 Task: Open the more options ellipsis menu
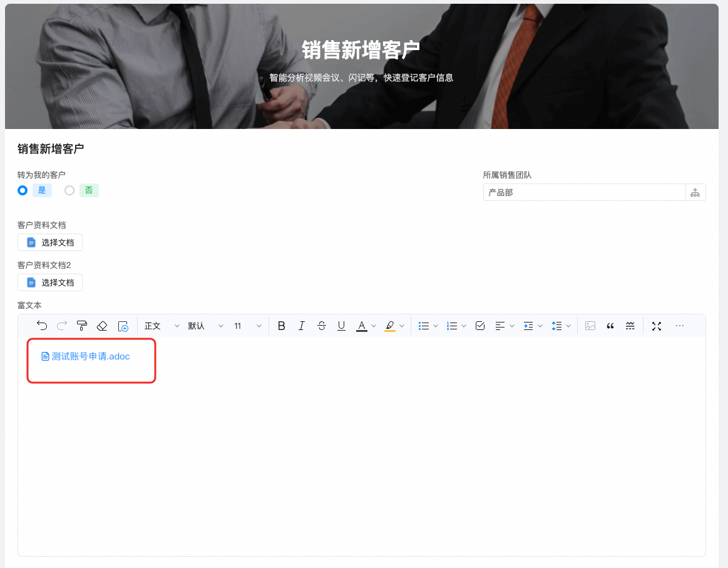coord(680,326)
